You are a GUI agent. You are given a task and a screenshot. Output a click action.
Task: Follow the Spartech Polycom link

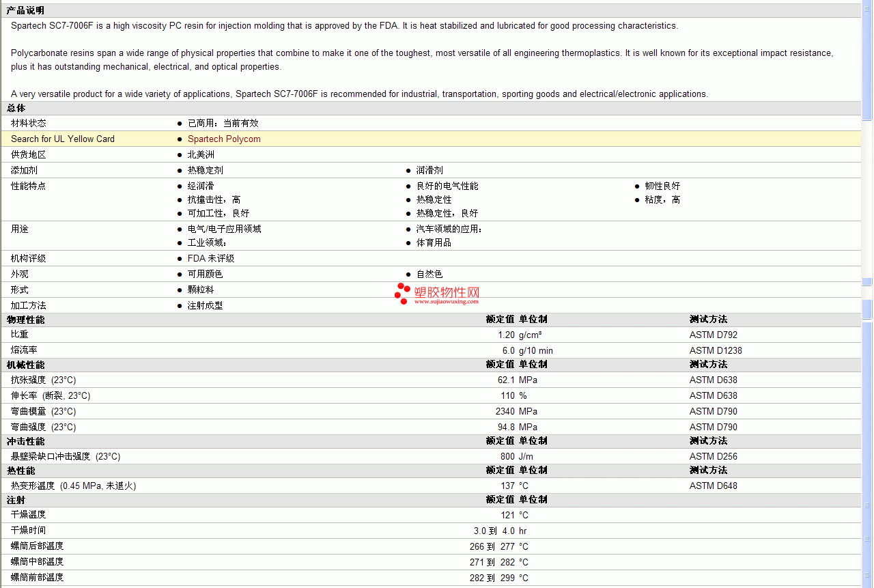coord(224,139)
